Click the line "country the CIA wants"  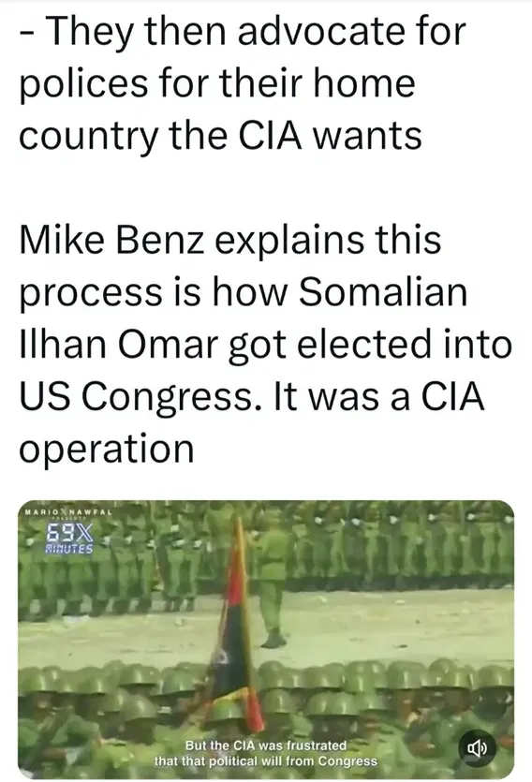(220, 136)
